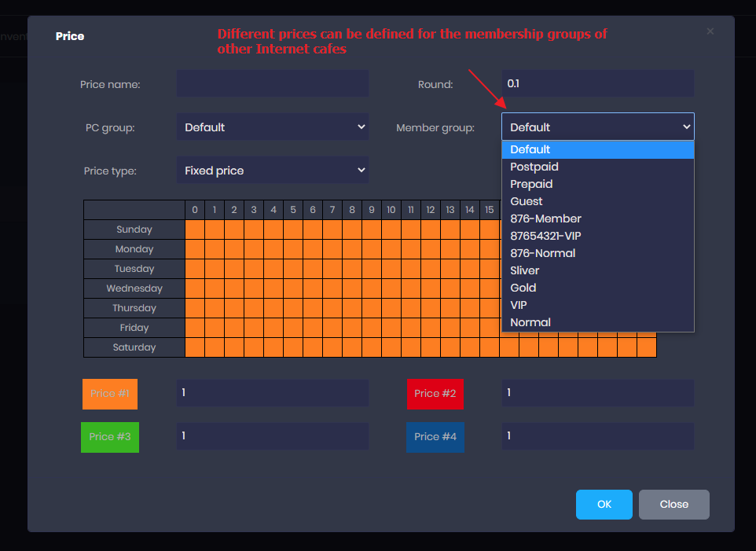
Task: Choose the green Price #3 swatch
Action: tap(110, 437)
